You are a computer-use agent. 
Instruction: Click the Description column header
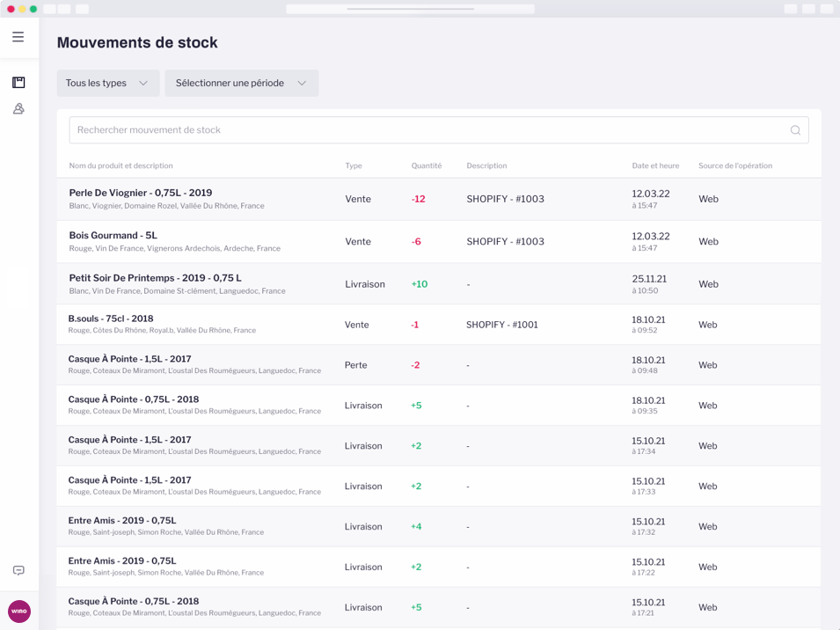[486, 165]
